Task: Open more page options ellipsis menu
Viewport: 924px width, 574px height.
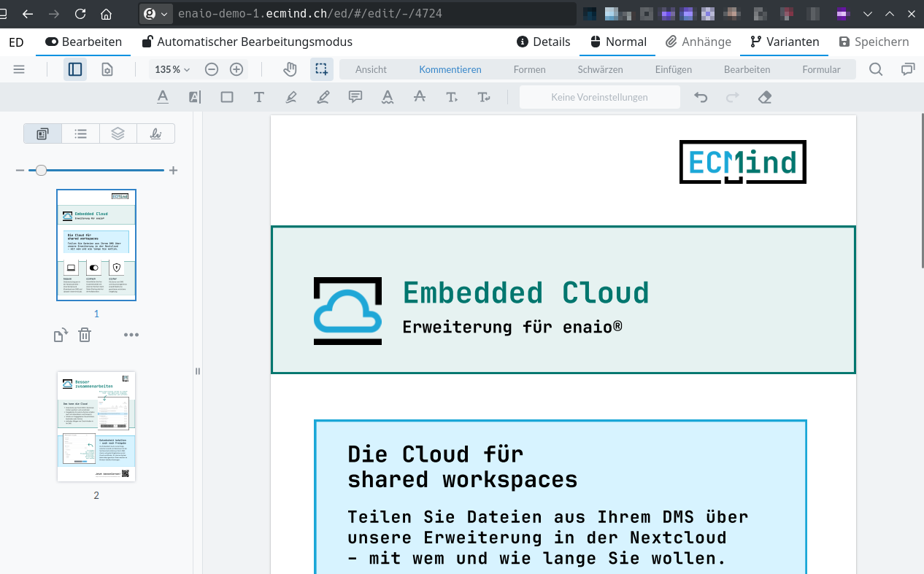Action: (x=131, y=335)
